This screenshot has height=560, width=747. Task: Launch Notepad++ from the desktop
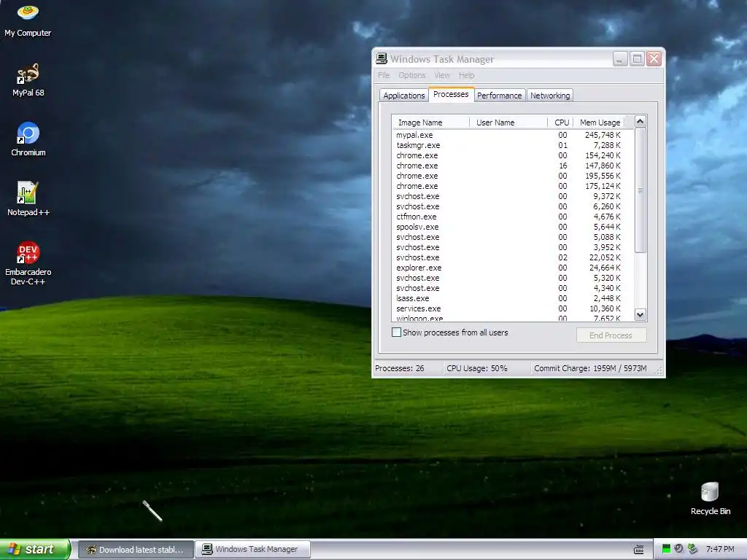pyautogui.click(x=28, y=198)
